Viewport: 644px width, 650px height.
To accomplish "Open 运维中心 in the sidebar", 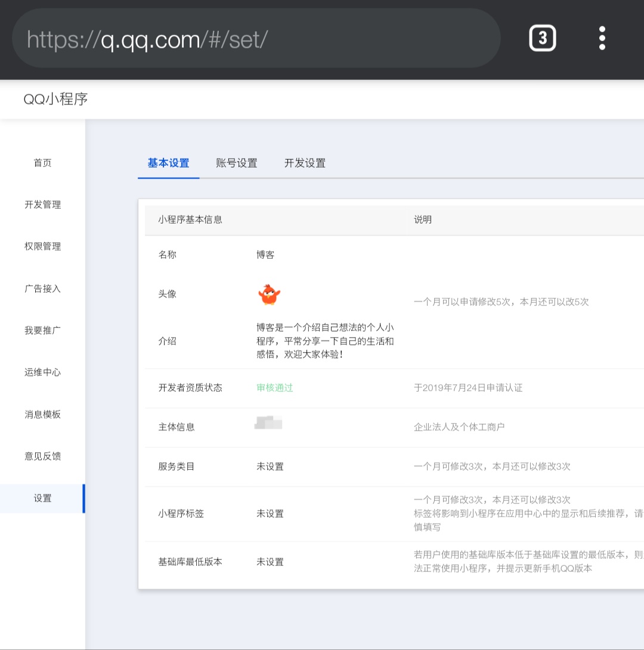I will [x=43, y=372].
